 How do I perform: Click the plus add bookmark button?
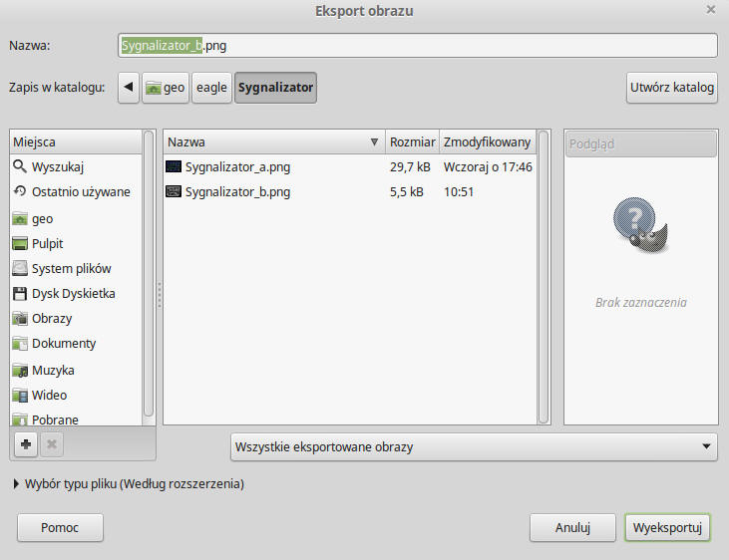[27, 445]
